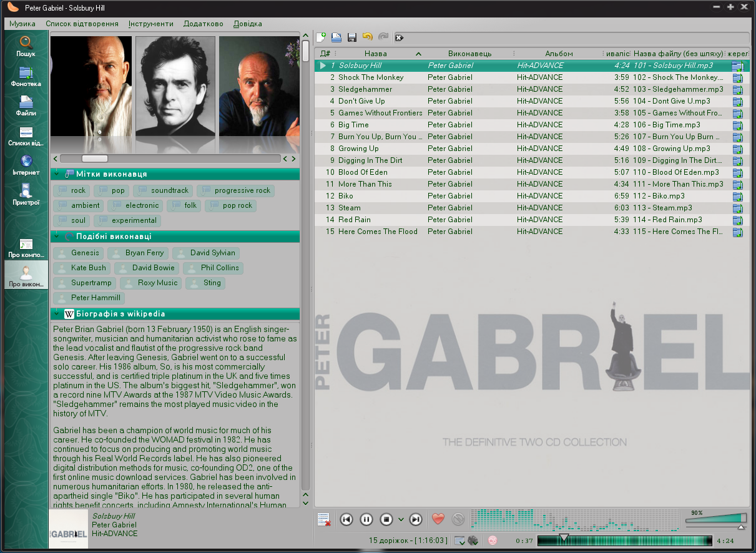Open the Музика menu

(22, 24)
